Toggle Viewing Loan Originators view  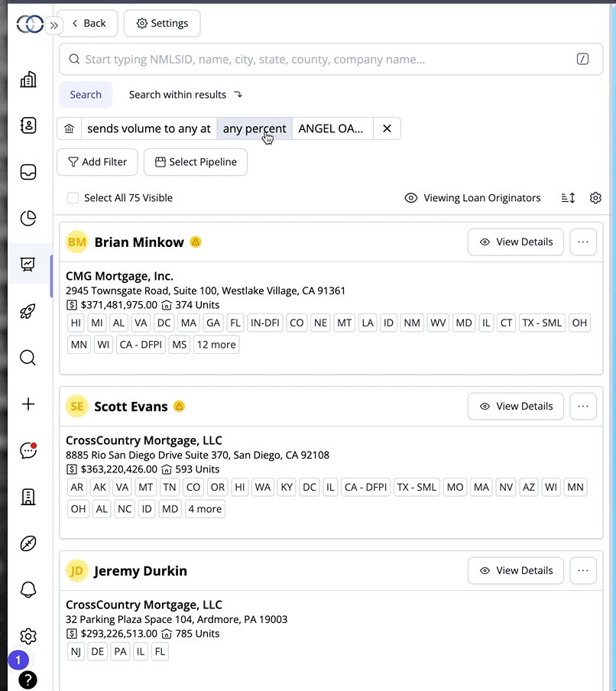click(472, 198)
